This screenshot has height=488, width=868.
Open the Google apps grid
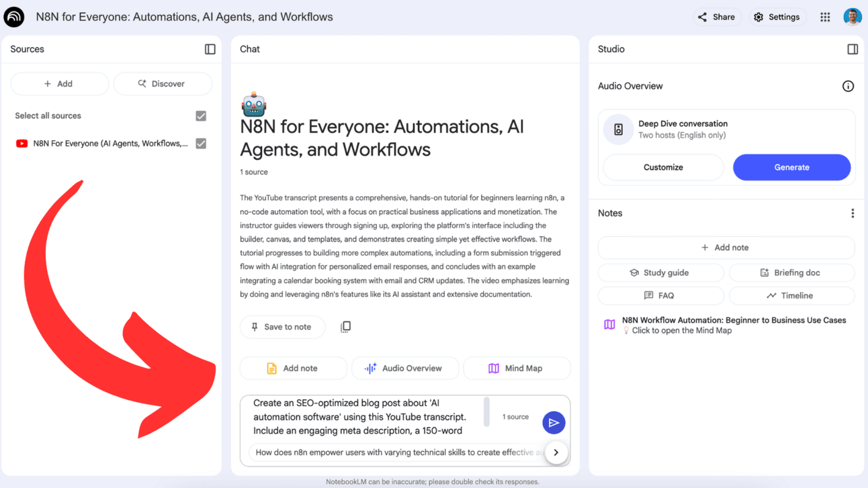click(825, 17)
